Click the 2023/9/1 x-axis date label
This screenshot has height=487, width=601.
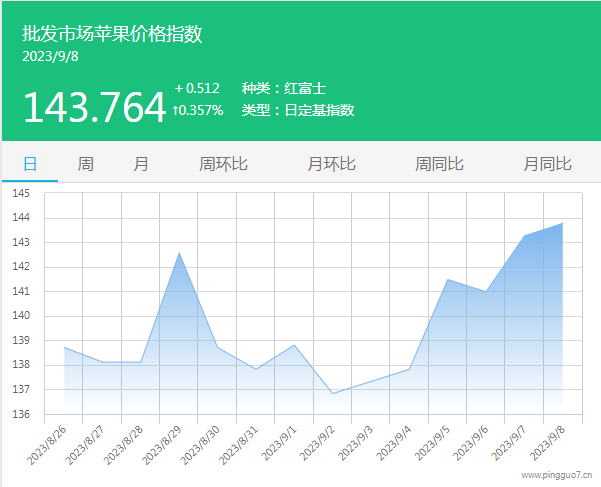pyautogui.click(x=280, y=441)
